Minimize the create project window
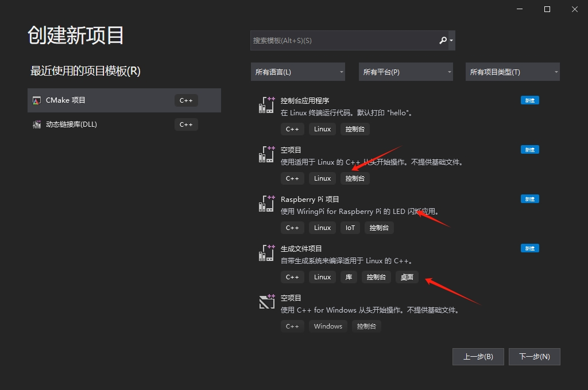The width and height of the screenshot is (588, 390). (x=520, y=9)
